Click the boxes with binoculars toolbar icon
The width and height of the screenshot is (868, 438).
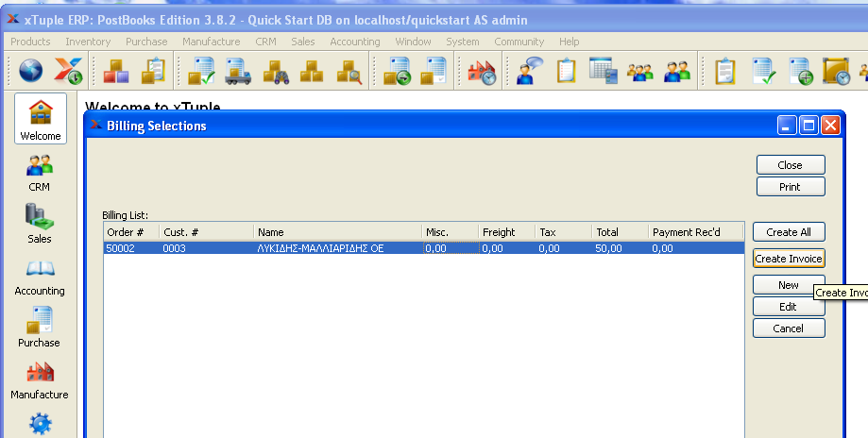(x=276, y=72)
